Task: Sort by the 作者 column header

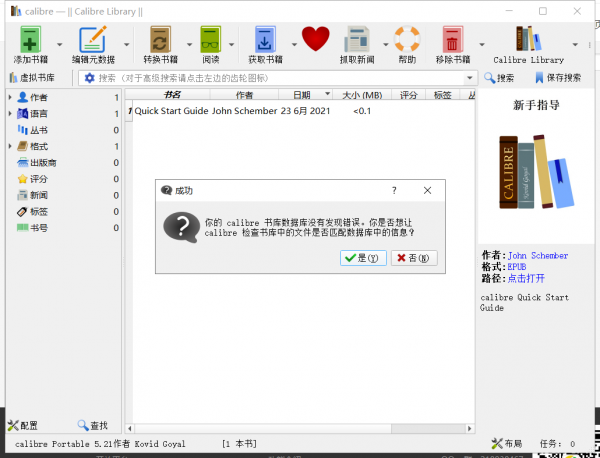Action: (244, 95)
